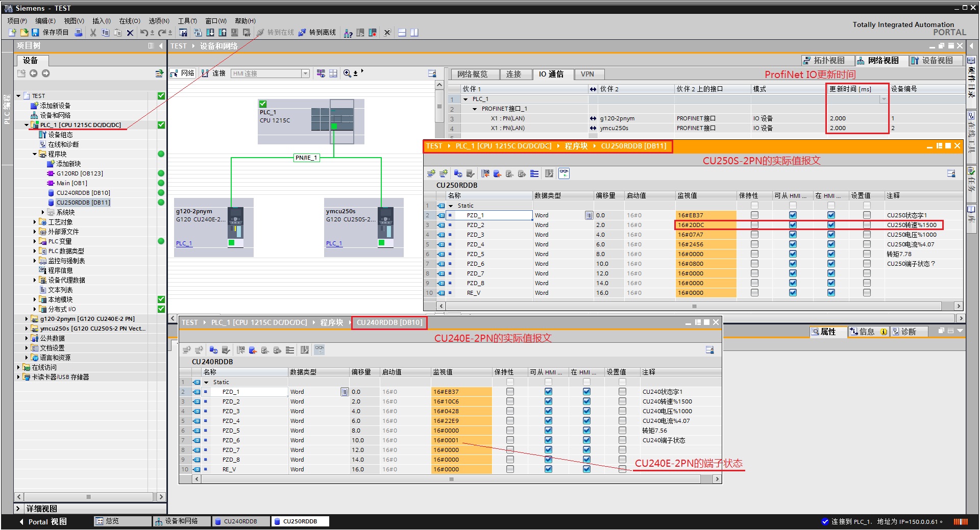980x530 pixels.
Task: Open Main [OB1] block in project tree
Action: click(x=71, y=183)
